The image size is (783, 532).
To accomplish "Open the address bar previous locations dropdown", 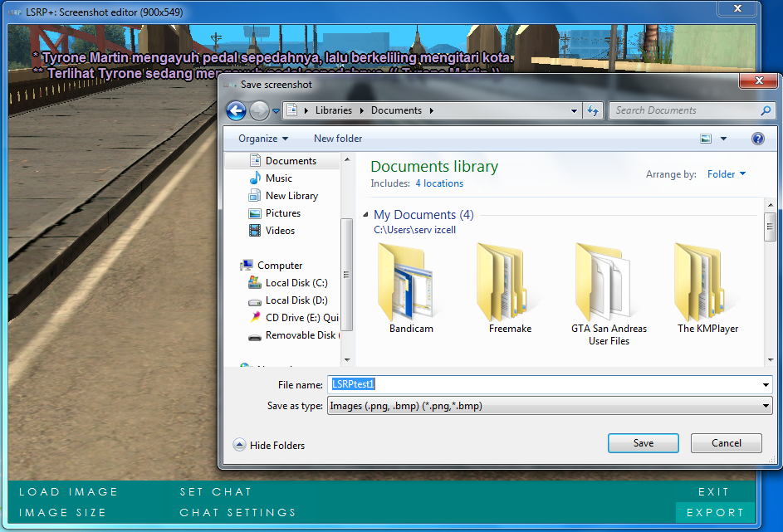I will 575,110.
